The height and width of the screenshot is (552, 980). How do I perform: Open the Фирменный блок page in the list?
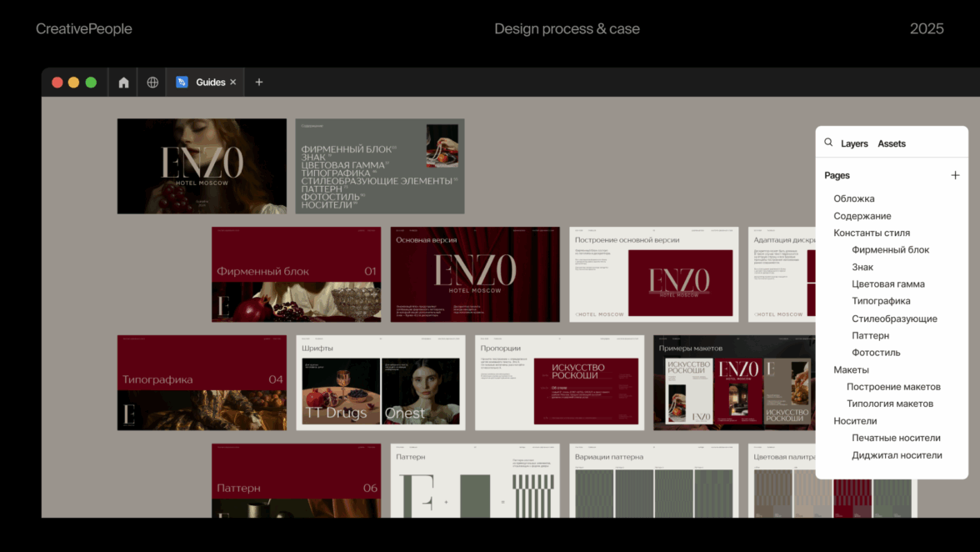890,249
